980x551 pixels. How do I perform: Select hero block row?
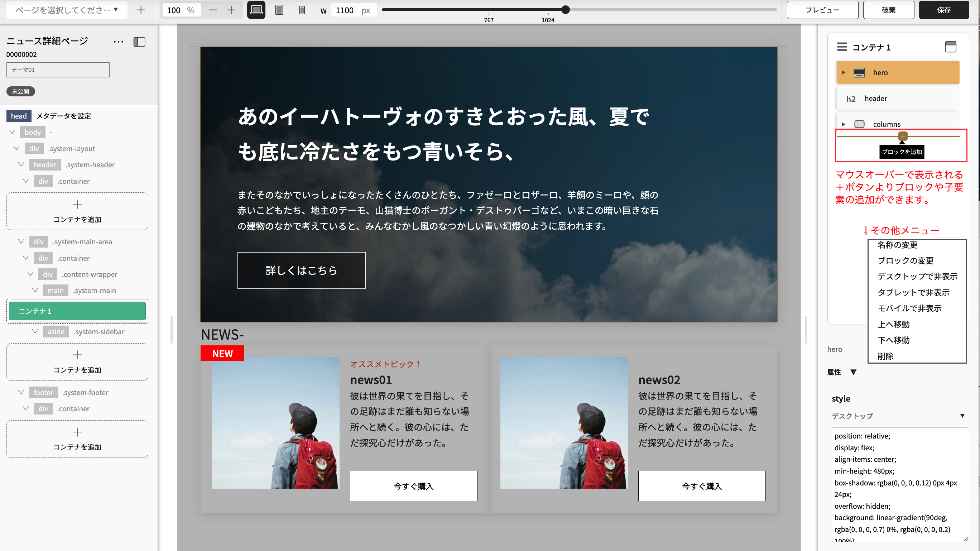(x=898, y=72)
